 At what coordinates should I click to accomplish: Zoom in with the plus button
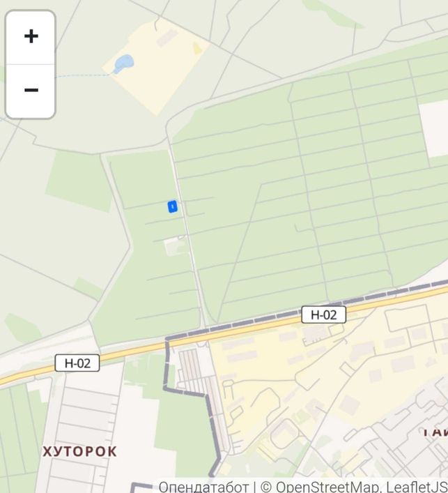(31, 37)
